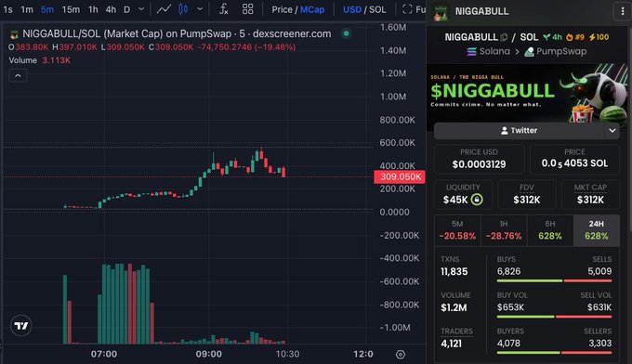Click the 309.050K current price label
The image size is (632, 364).
coord(400,176)
